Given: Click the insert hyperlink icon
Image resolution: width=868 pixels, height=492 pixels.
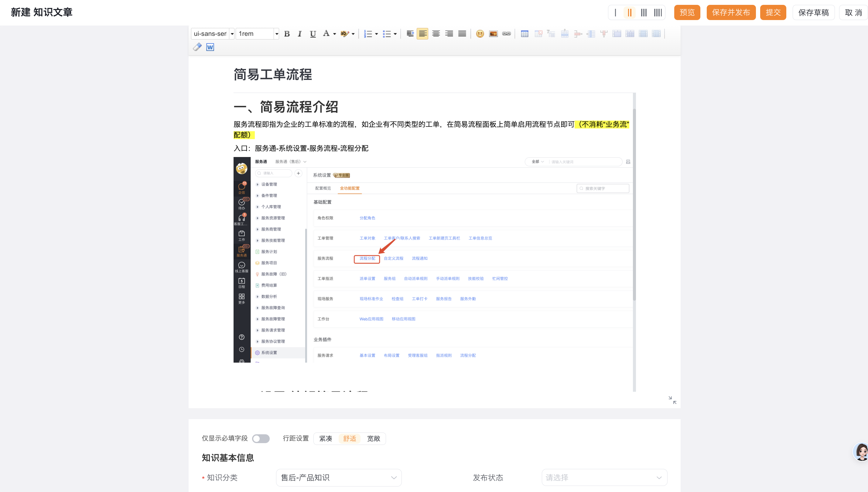Looking at the screenshot, I should (507, 34).
